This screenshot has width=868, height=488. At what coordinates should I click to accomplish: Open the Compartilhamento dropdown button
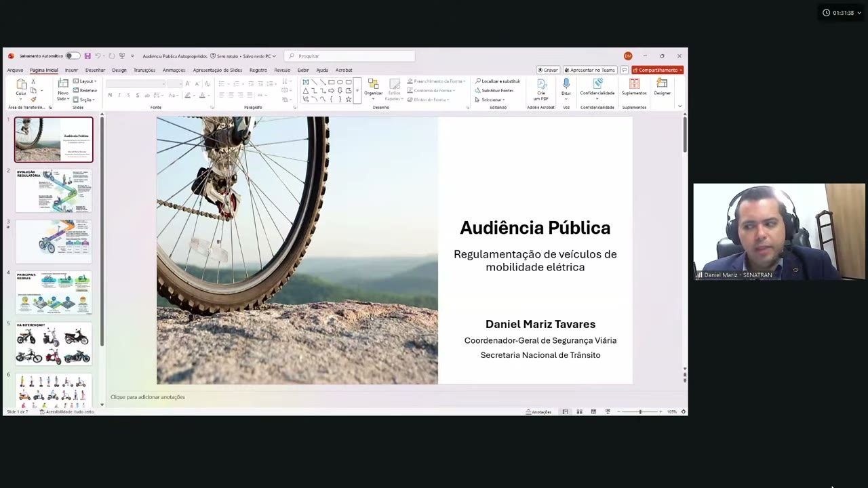[657, 70]
